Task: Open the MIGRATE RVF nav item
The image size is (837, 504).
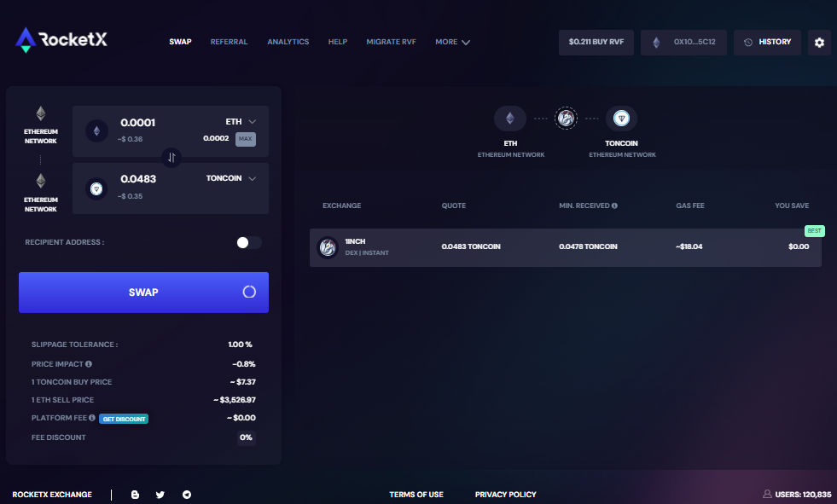Action: pyautogui.click(x=391, y=42)
